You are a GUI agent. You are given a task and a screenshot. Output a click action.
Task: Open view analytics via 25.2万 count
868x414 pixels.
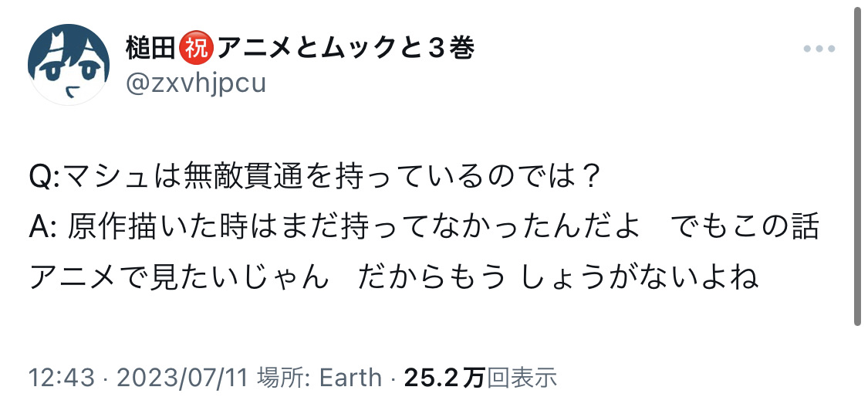444,378
